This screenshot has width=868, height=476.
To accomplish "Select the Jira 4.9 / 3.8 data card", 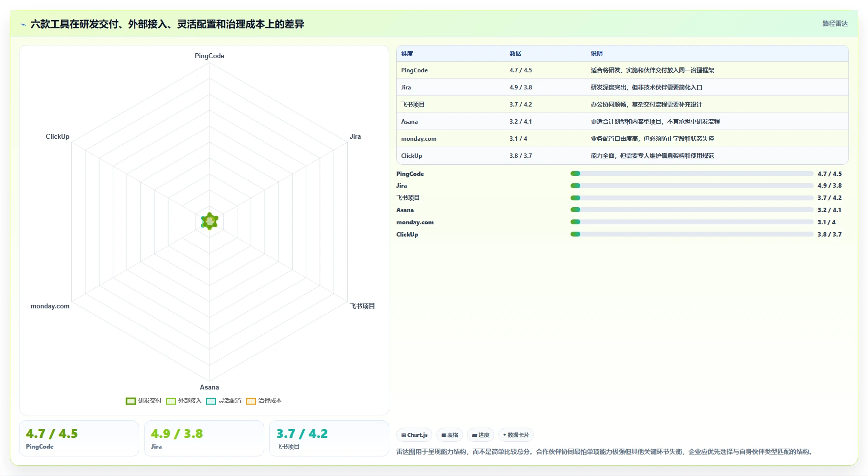I will [204, 438].
